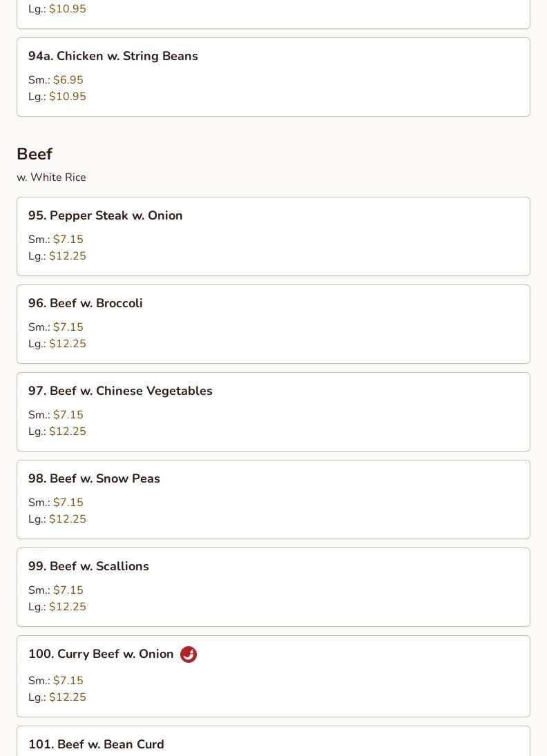Screen dimensions: 547x756
Task: Select 99. Beef w. Scallions card
Action: (273, 588)
